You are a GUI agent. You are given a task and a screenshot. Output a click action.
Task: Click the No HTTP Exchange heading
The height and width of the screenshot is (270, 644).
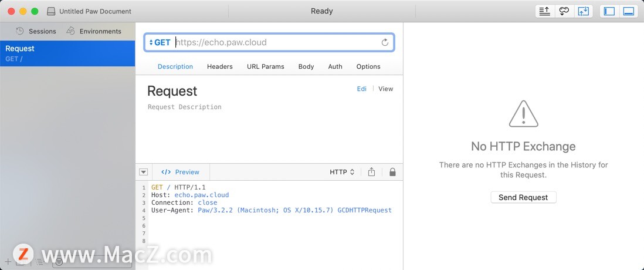[x=523, y=146]
